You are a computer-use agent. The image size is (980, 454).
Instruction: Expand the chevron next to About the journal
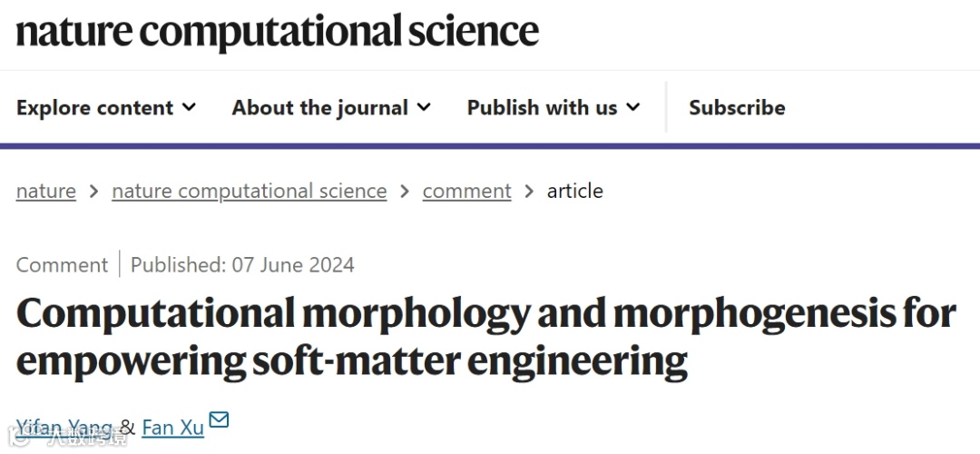(424, 107)
